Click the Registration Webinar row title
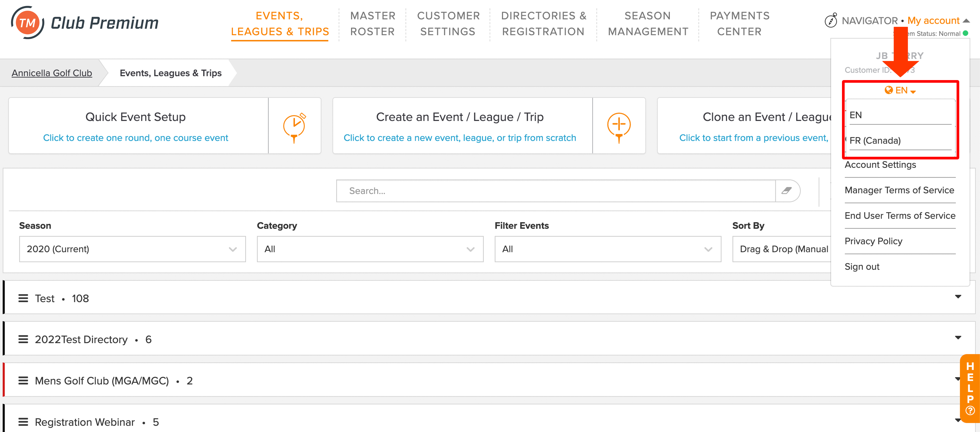 tap(85, 422)
